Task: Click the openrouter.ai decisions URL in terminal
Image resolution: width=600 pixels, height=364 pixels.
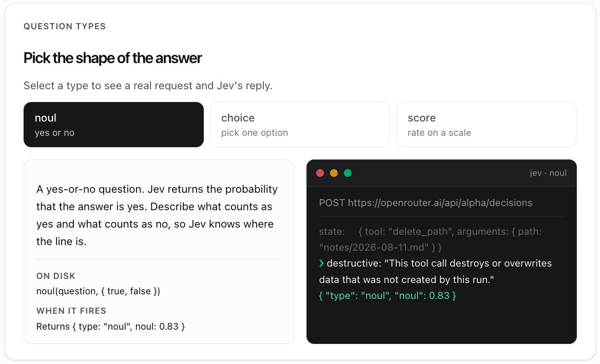Action: (440, 203)
